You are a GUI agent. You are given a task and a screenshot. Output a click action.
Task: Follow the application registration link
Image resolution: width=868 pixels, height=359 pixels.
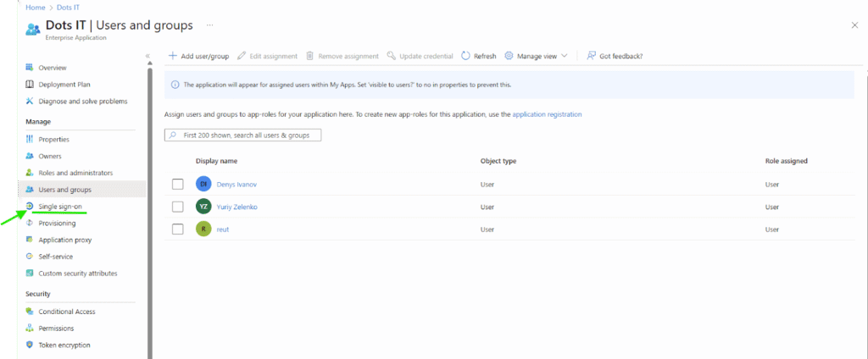547,113
